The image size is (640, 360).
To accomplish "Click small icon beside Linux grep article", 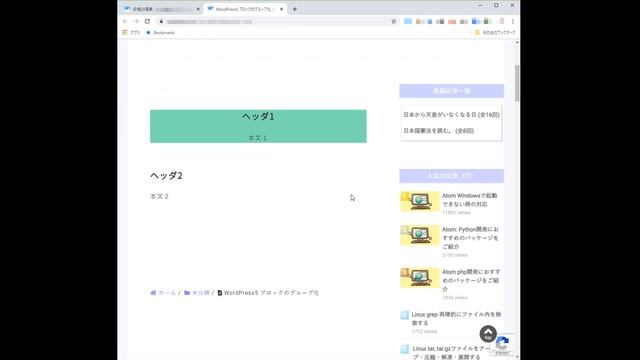I will pyautogui.click(x=404, y=315).
